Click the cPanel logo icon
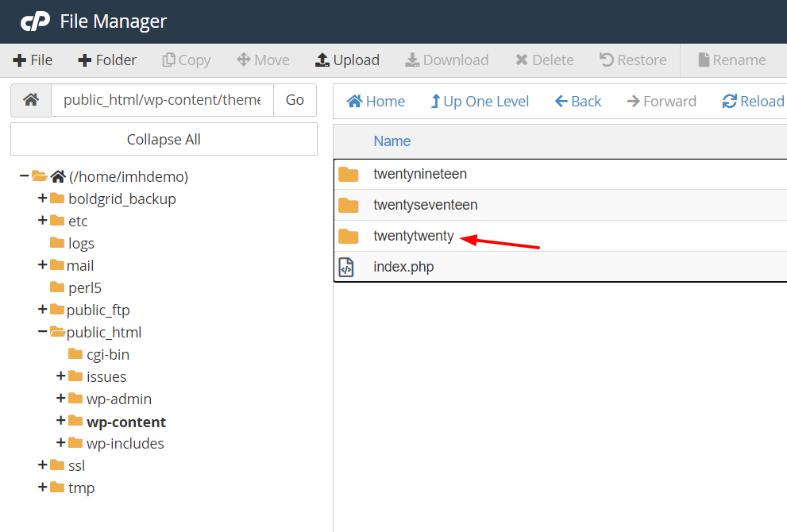The height and width of the screenshot is (532, 787). pos(35,21)
